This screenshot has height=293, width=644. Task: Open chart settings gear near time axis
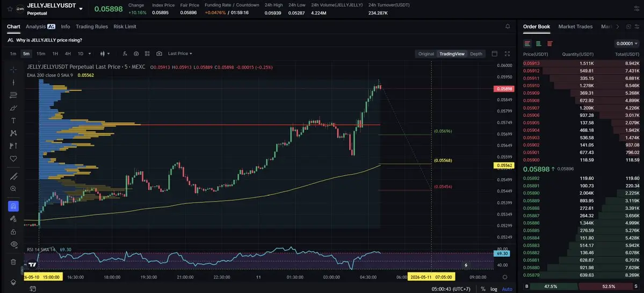(x=505, y=277)
